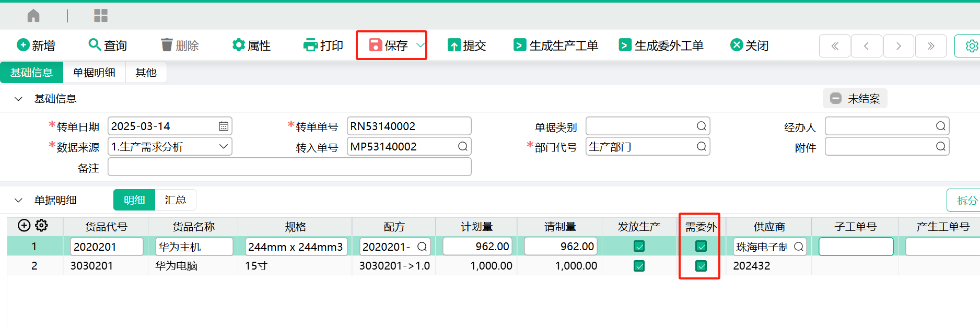980x327 pixels.
Task: Switch to the 汇总 summary tab
Action: click(x=175, y=200)
